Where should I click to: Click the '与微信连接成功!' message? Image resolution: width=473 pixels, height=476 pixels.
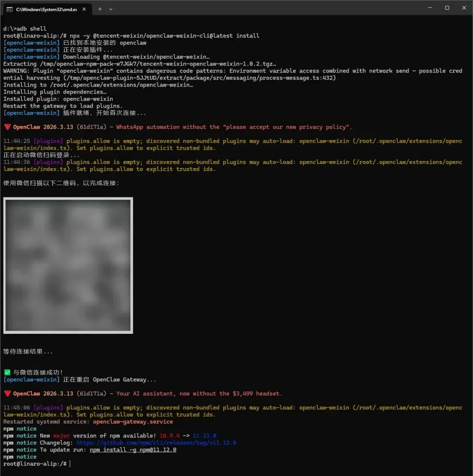point(38,372)
